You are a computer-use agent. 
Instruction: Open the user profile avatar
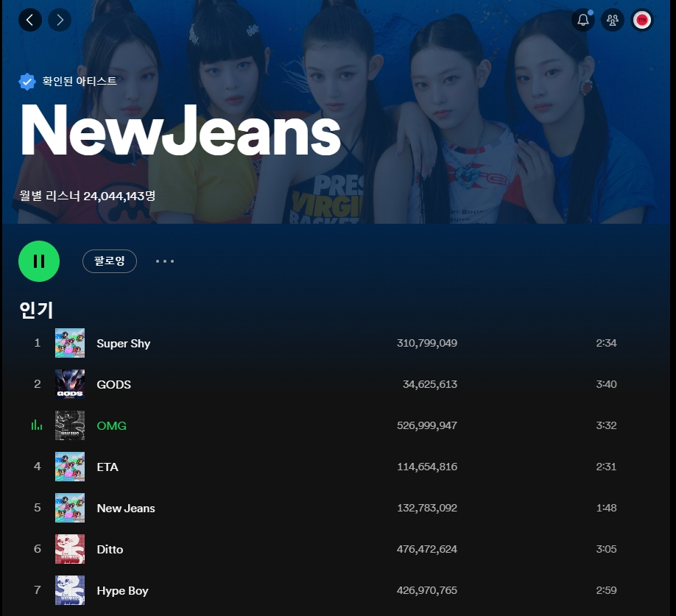tap(642, 20)
